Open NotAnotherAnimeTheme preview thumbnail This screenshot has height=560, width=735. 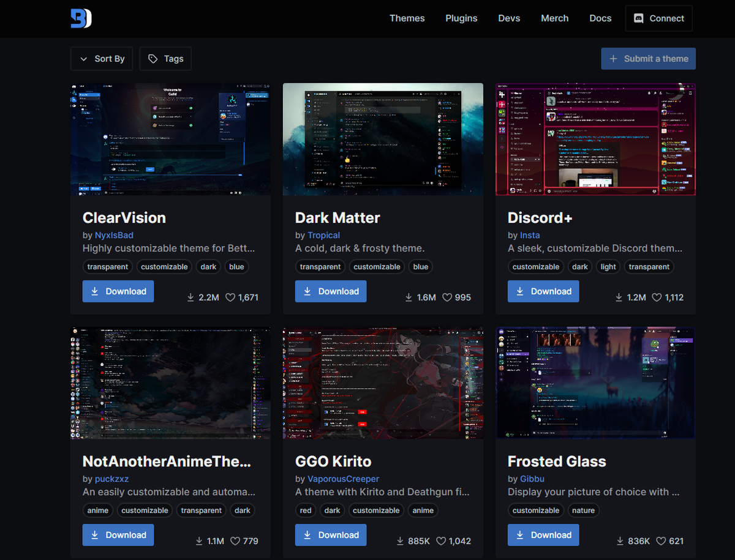(170, 383)
